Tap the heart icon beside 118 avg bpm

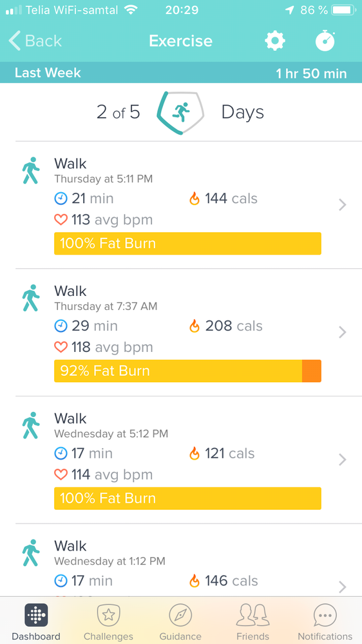(x=61, y=347)
